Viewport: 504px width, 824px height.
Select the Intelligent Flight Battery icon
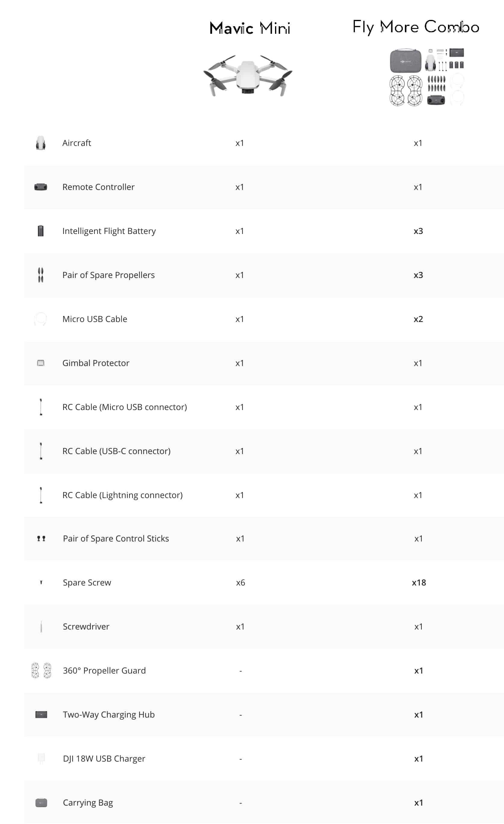(x=41, y=231)
